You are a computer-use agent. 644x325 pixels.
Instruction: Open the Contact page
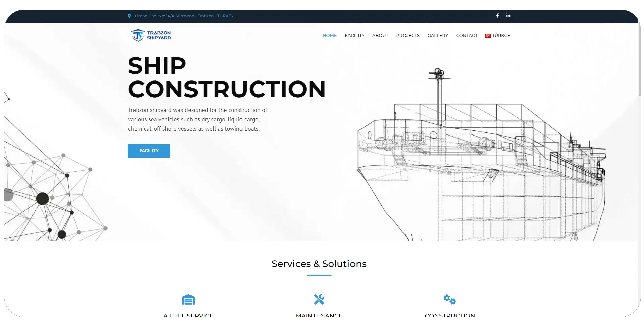coord(467,36)
